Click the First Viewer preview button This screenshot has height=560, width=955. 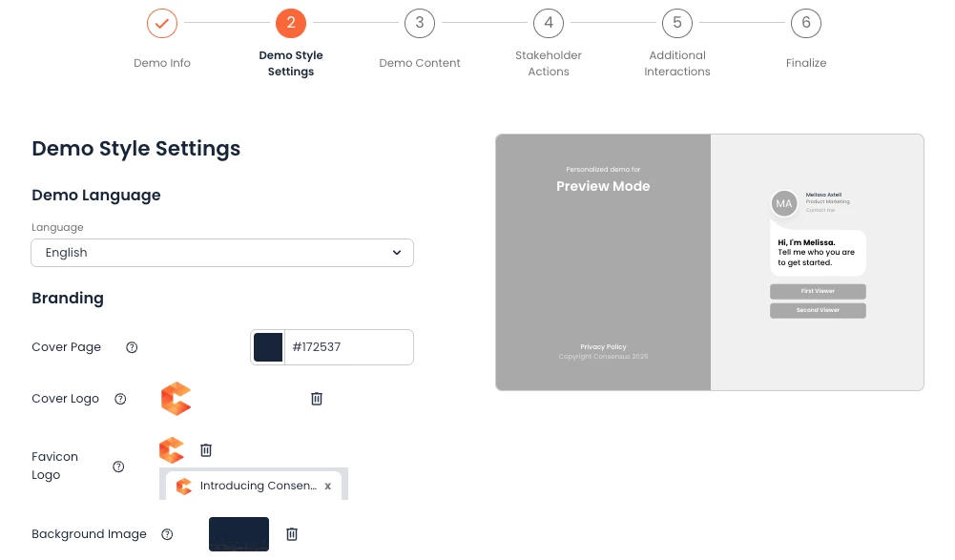pyautogui.click(x=818, y=291)
